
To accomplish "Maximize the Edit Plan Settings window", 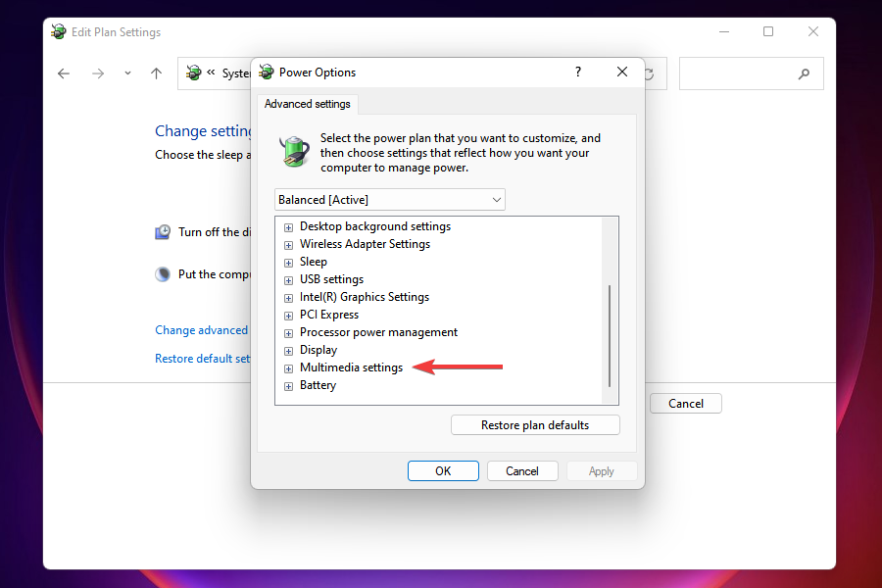I will (768, 32).
